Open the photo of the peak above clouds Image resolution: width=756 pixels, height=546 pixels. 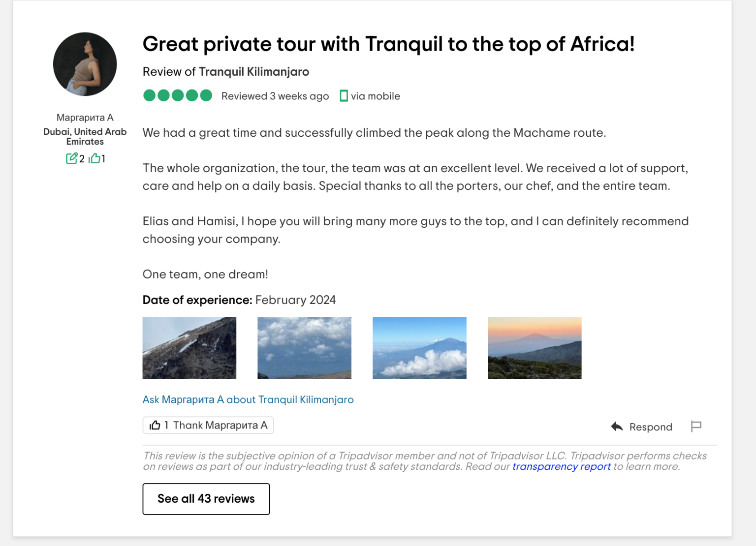click(x=419, y=348)
